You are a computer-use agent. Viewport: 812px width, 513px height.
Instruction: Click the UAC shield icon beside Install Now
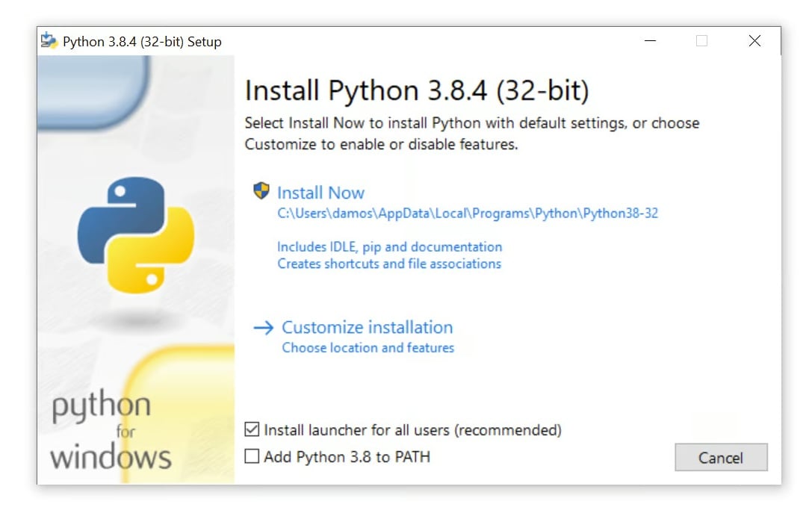point(261,191)
